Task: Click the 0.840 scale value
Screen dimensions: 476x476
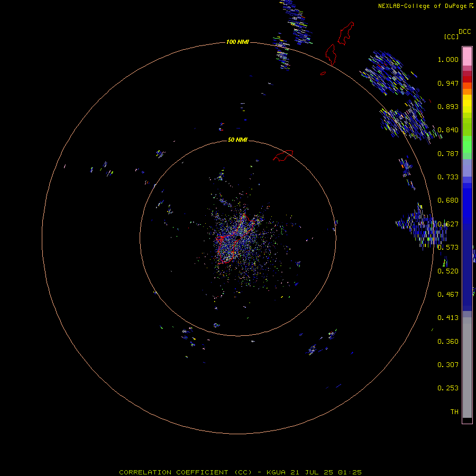Action: coord(448,130)
